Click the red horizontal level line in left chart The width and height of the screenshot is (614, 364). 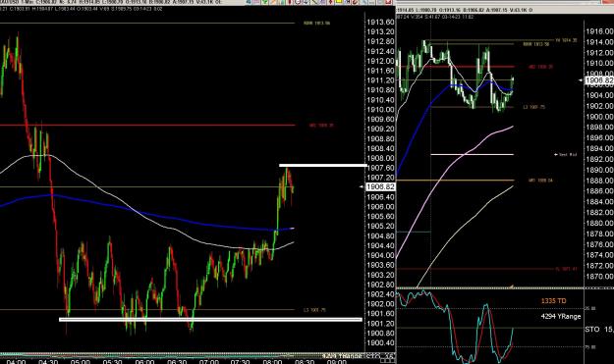147,126
